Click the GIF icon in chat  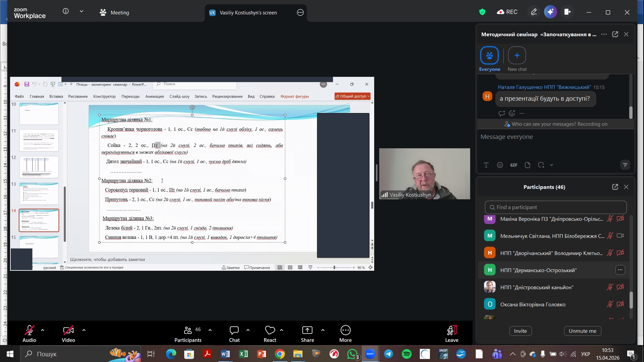pos(513,165)
